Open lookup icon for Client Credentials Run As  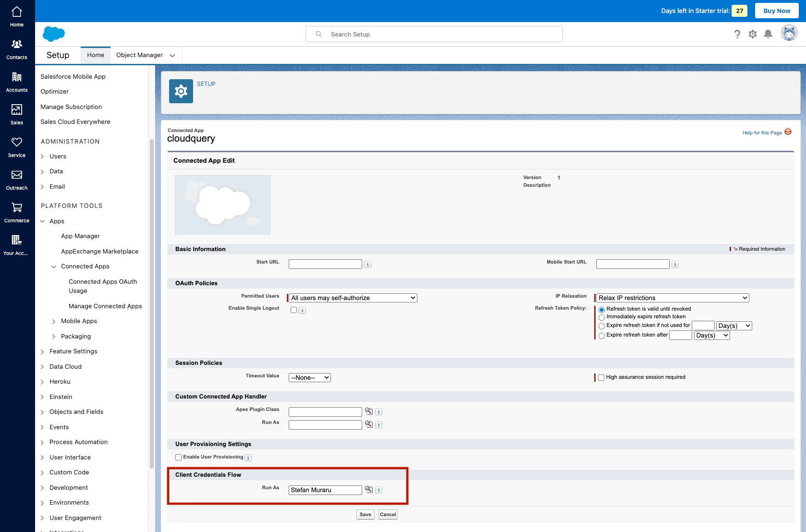click(369, 490)
